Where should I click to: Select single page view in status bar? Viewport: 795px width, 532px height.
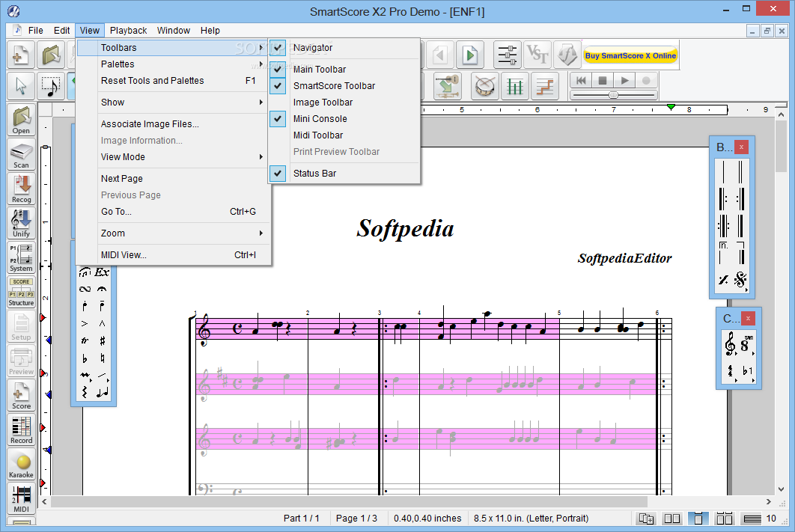698,519
